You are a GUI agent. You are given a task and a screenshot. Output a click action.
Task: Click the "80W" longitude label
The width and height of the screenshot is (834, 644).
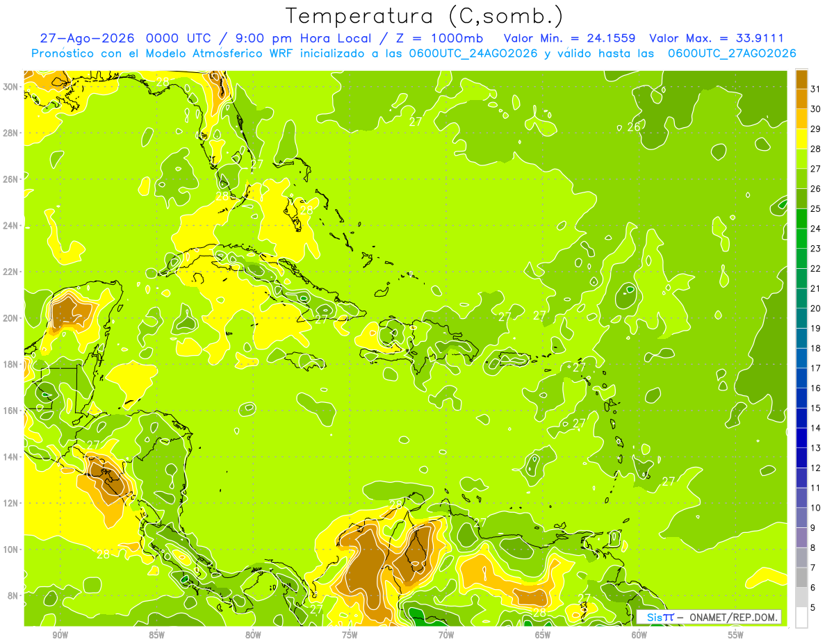point(253,635)
